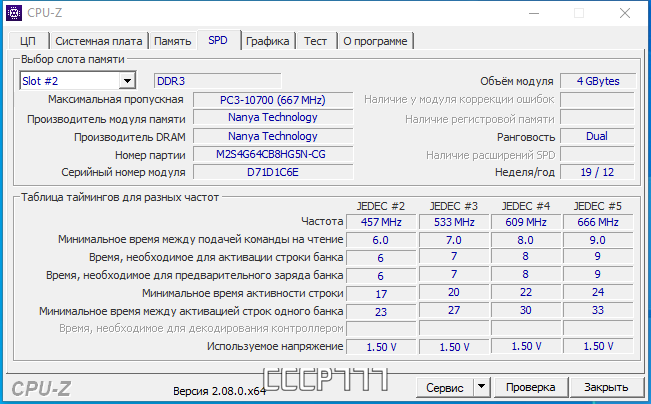Click the 609 MHz frequency cell
651x404 pixels.
coord(526,222)
